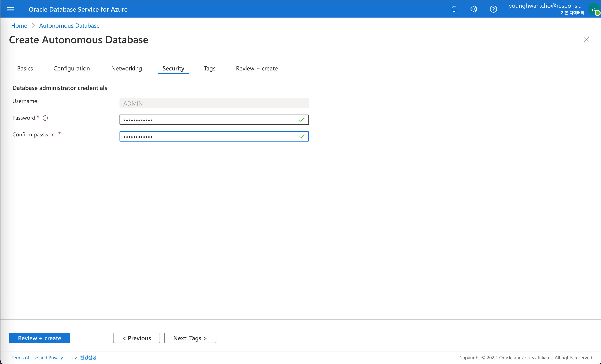Close the Create Autonomous Database panel
The image size is (601, 364).
tap(586, 40)
